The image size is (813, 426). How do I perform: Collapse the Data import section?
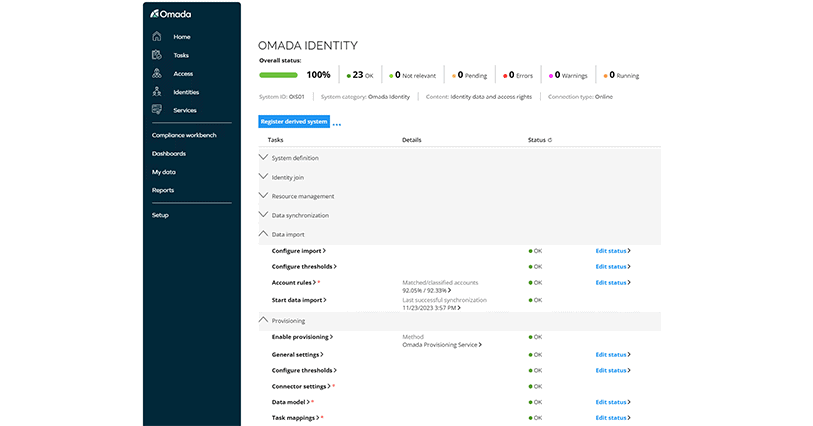point(263,234)
